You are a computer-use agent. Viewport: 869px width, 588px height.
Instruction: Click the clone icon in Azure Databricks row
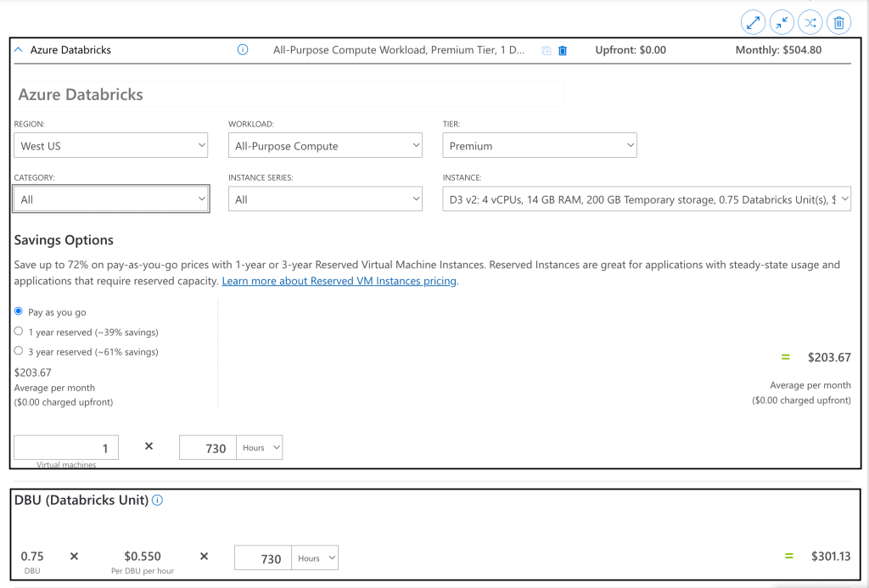tap(547, 51)
